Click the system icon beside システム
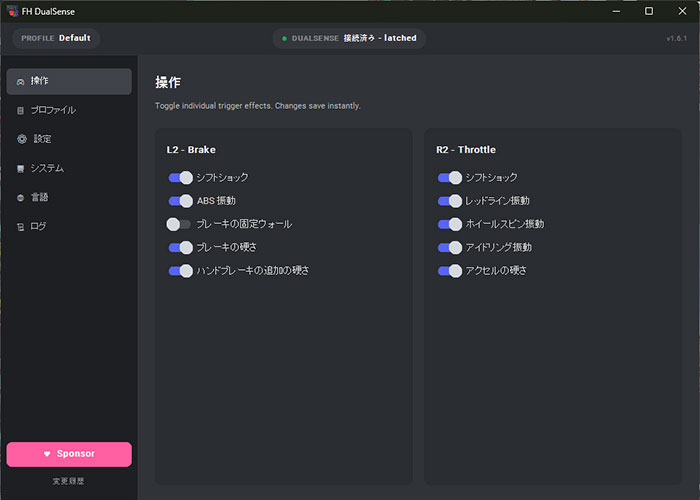This screenshot has height=500, width=700. (x=20, y=169)
